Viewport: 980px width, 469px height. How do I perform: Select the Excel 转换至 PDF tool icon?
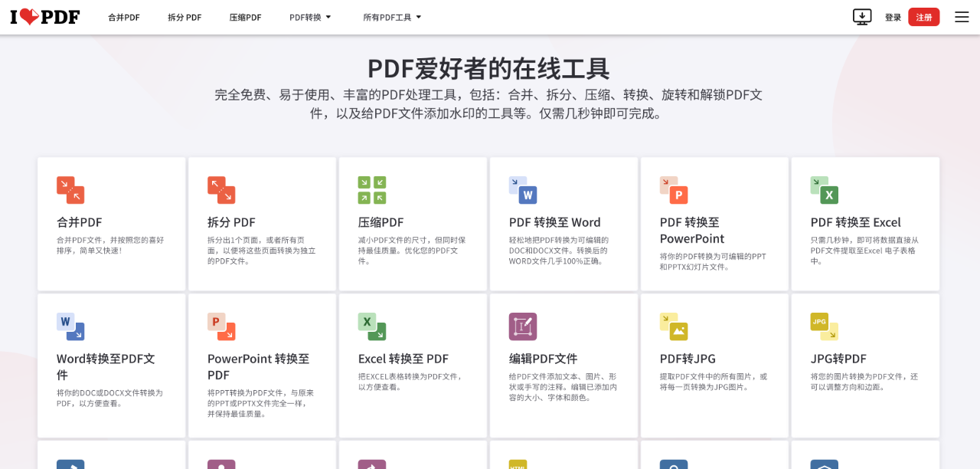(x=372, y=326)
